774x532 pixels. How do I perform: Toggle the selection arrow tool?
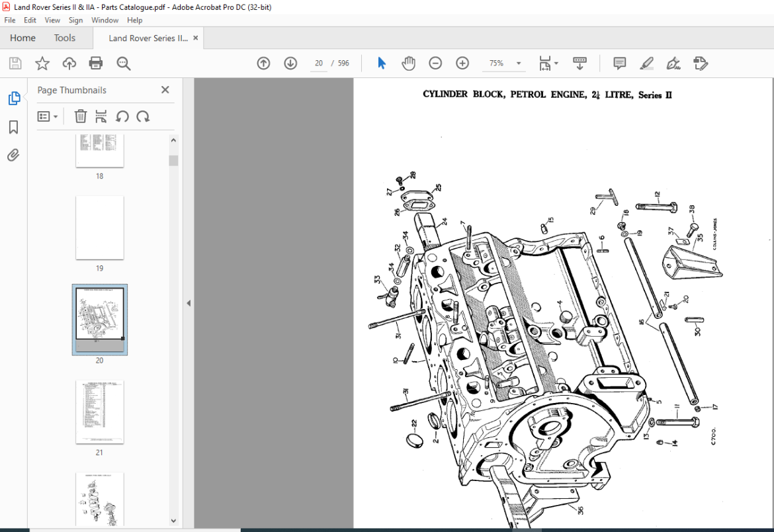(381, 63)
